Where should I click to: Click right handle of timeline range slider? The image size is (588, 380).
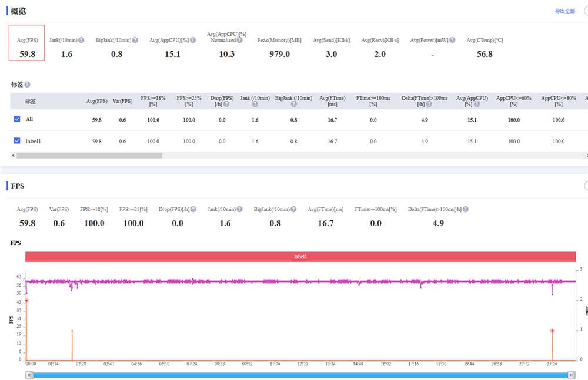(x=572, y=375)
